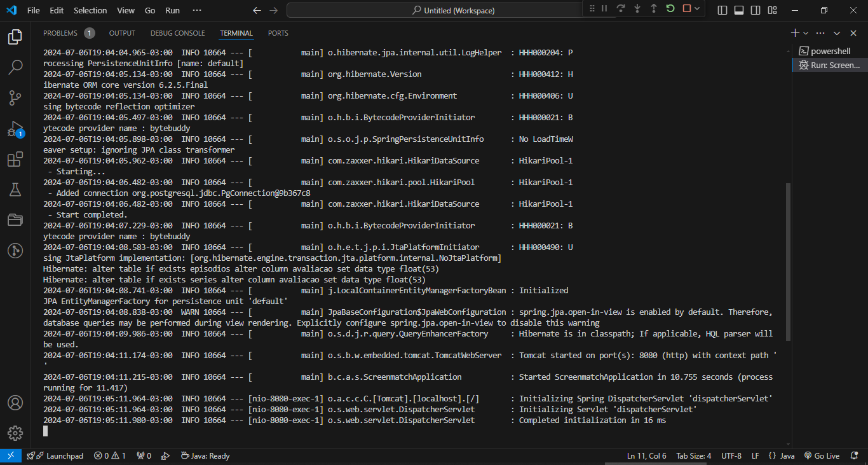Toggle secondary side bar layout

[756, 10]
